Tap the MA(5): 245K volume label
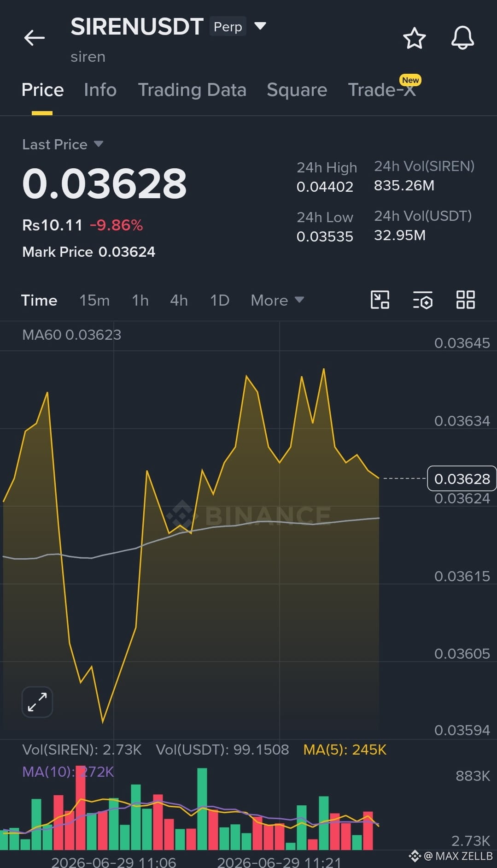The width and height of the screenshot is (497, 868). tap(345, 750)
